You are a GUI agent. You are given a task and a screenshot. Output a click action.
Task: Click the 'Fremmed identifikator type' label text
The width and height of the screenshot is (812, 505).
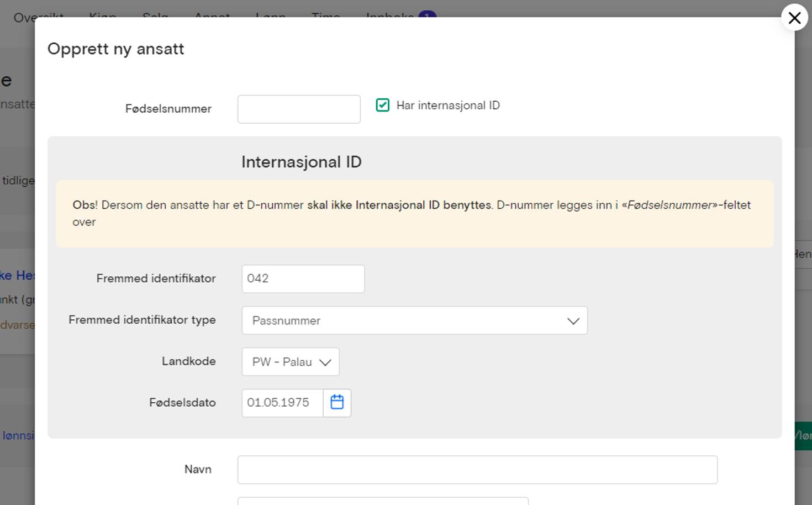pos(142,320)
